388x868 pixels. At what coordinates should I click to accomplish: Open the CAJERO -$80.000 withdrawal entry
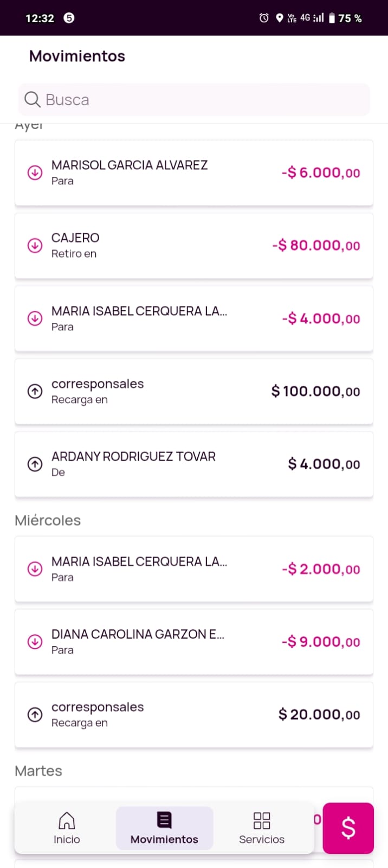(194, 246)
